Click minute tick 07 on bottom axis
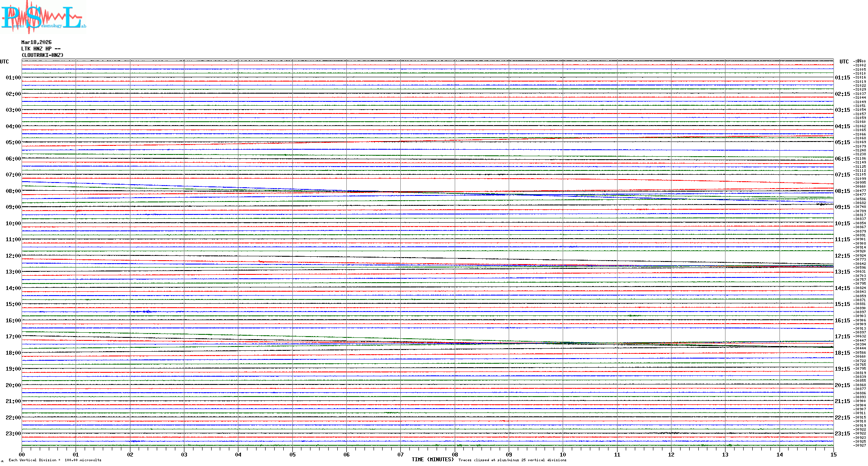The image size is (868, 466). coord(401,455)
